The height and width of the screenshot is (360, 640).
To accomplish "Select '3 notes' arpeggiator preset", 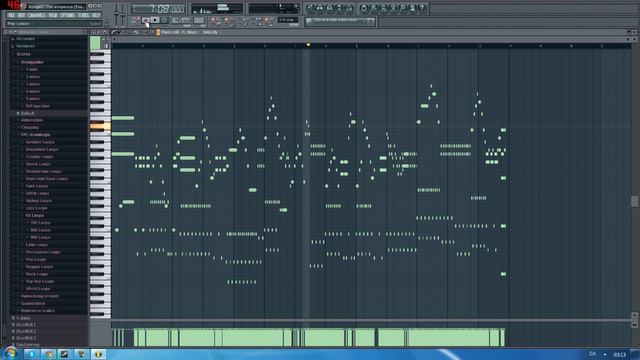I will pyautogui.click(x=33, y=84).
